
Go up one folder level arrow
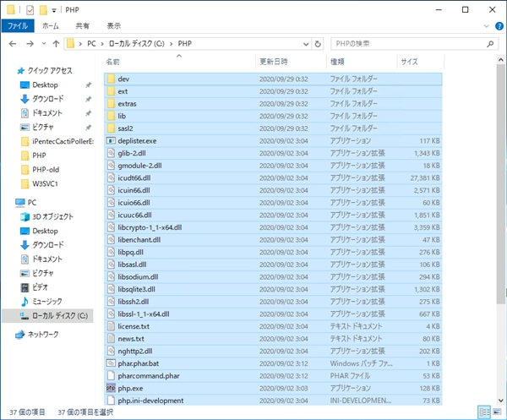(56, 44)
